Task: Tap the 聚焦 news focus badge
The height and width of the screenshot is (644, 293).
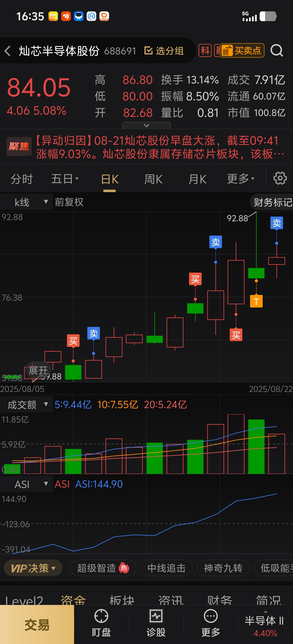Action: coord(19,146)
